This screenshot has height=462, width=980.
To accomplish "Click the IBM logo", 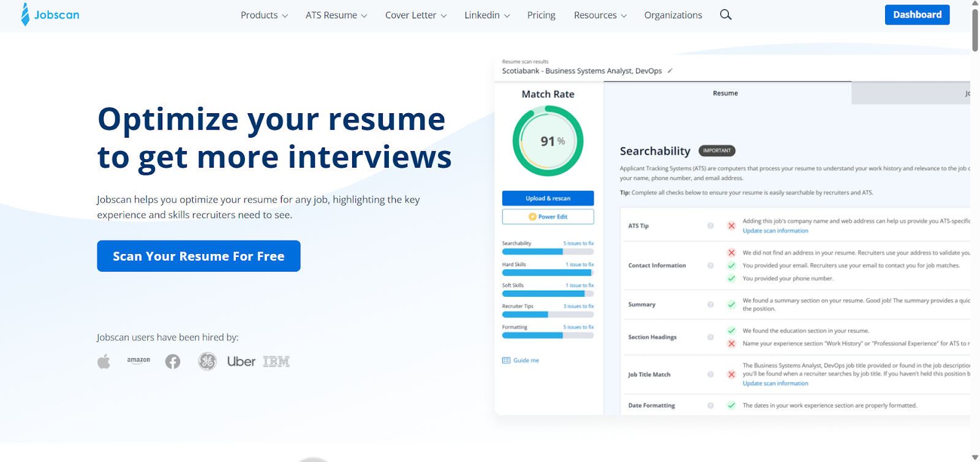I will (276, 362).
